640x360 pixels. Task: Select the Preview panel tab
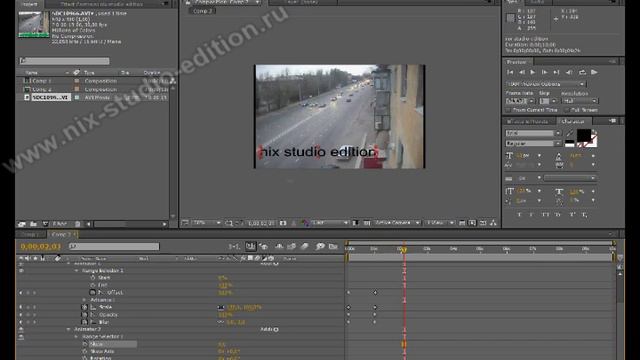(516, 62)
